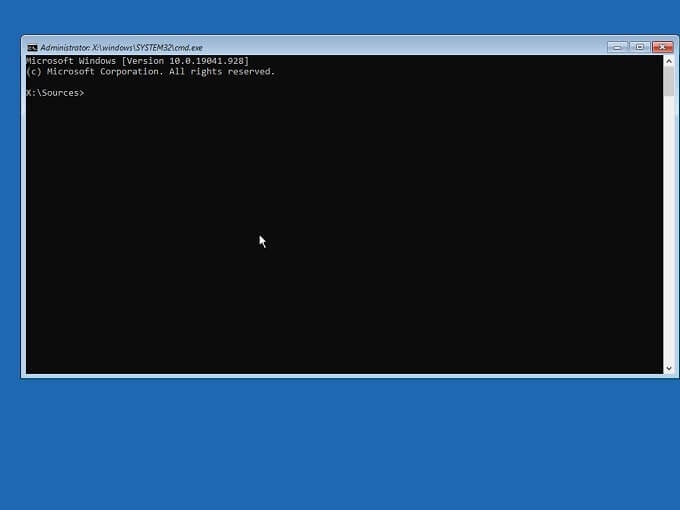Image resolution: width=680 pixels, height=510 pixels.
Task: Click the Microsoft Corporation copyright line
Action: click(x=150, y=72)
